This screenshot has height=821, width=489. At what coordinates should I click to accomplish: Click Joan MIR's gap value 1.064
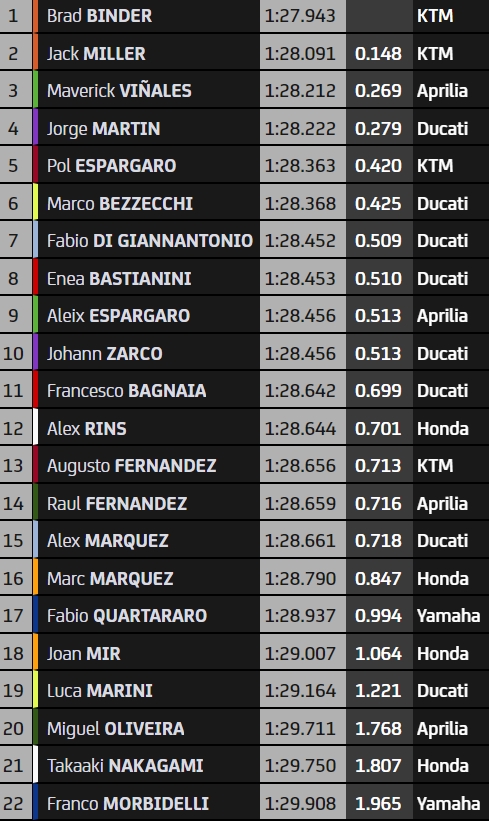click(x=378, y=653)
